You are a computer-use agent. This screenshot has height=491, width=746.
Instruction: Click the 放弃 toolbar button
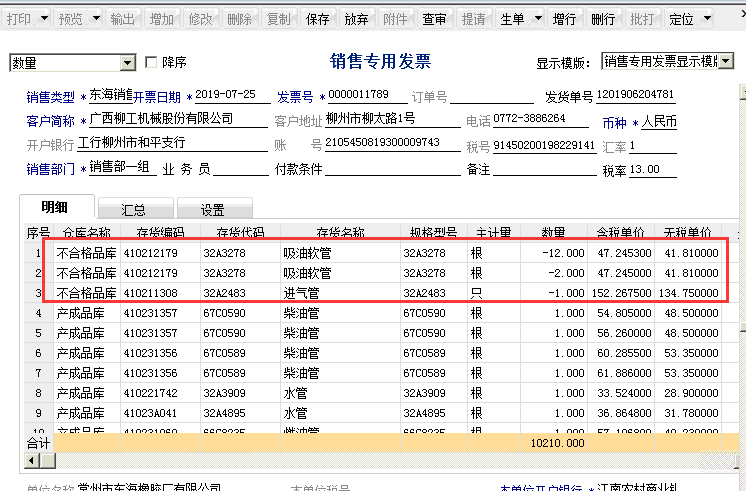pos(356,19)
